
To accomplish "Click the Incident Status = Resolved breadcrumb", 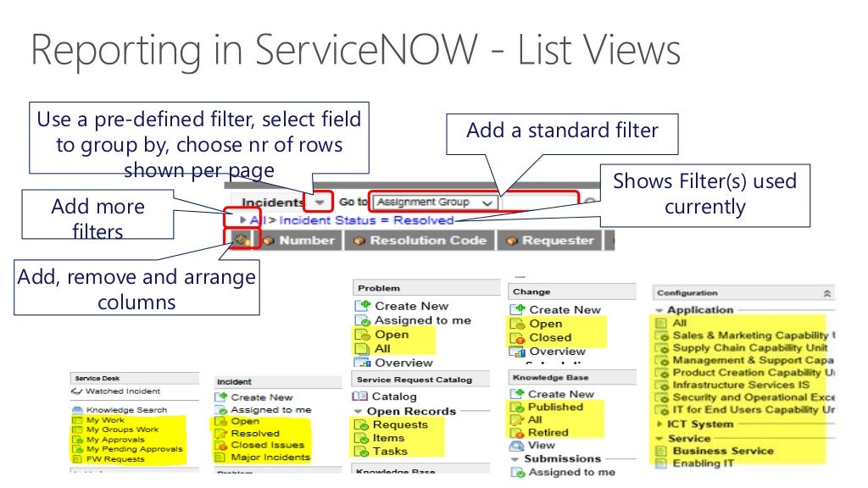I will (x=366, y=220).
